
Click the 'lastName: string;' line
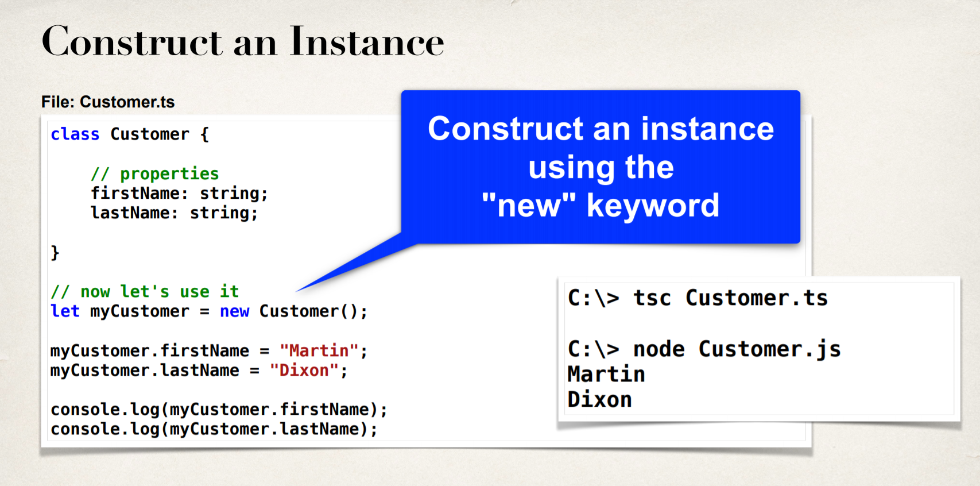[x=175, y=213]
